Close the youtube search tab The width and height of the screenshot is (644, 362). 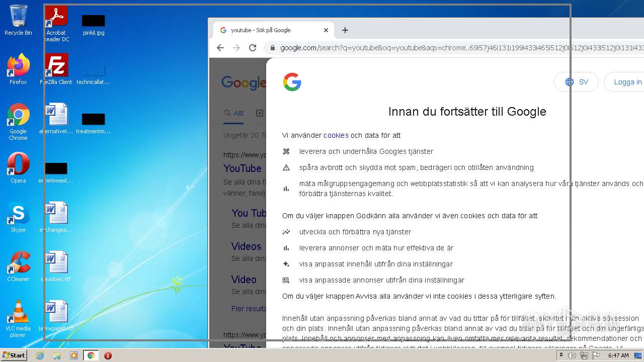pyautogui.click(x=326, y=30)
